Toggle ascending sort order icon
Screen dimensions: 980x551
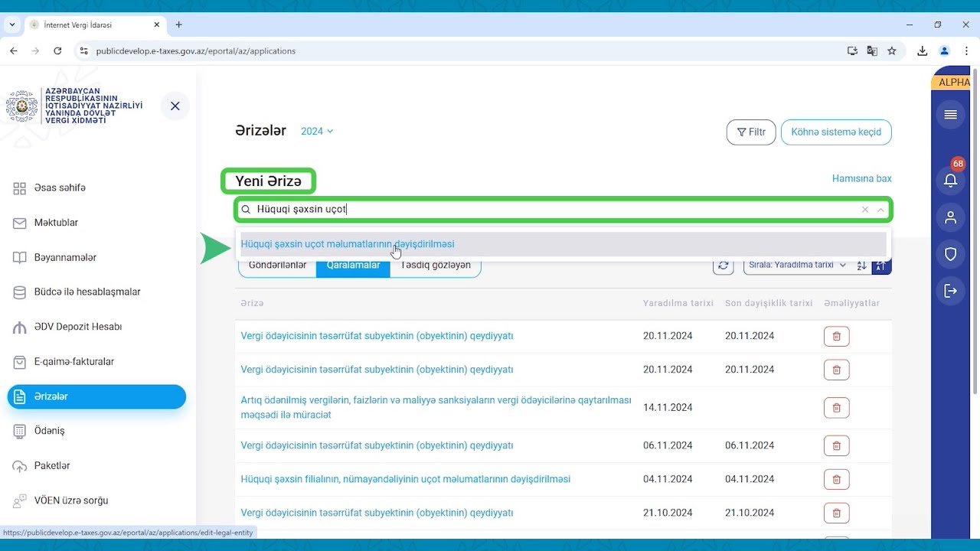click(x=861, y=266)
